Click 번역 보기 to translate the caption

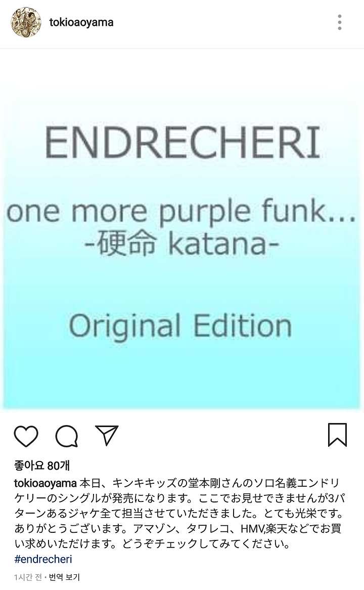tap(64, 577)
